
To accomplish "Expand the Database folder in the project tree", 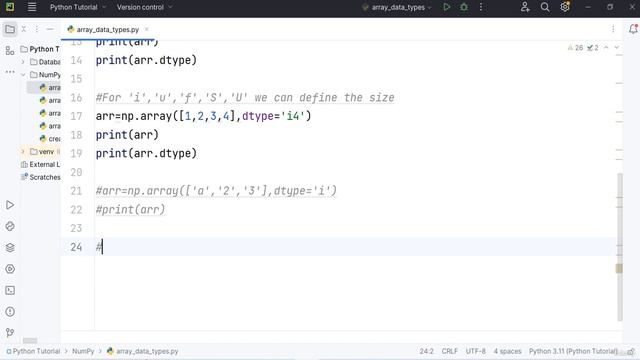I will (23, 62).
